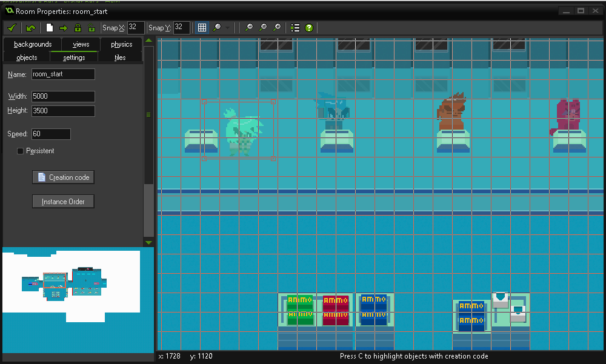Select the red Ammo crate instance
Image resolution: width=606 pixels, height=364 pixels.
(x=336, y=310)
